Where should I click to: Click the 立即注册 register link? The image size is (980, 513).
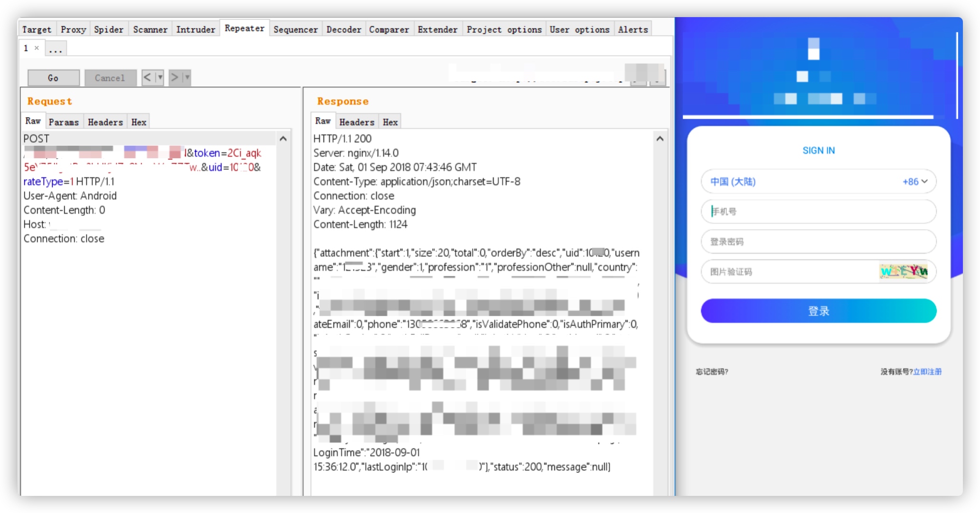coord(927,371)
